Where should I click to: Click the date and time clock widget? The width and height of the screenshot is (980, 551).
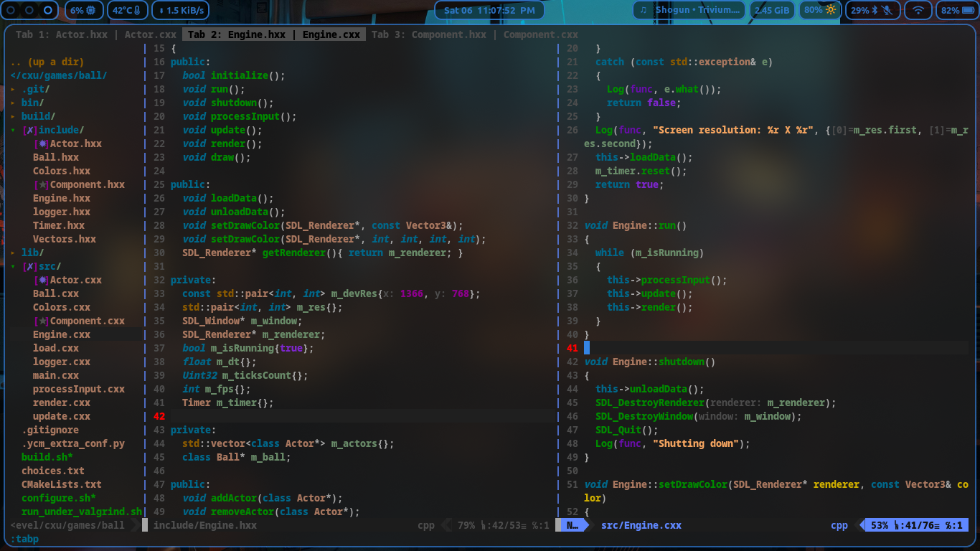tap(489, 10)
